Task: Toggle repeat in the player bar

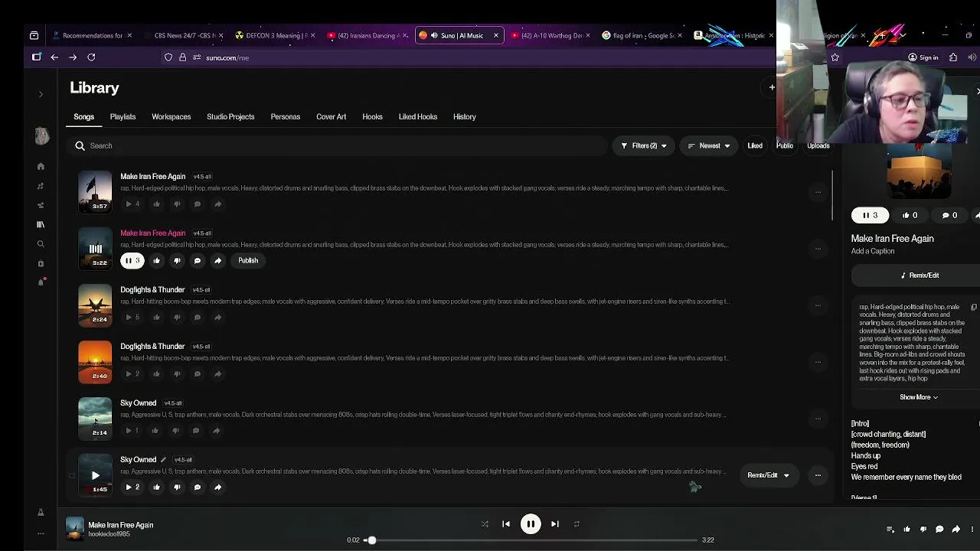Action: tap(577, 524)
